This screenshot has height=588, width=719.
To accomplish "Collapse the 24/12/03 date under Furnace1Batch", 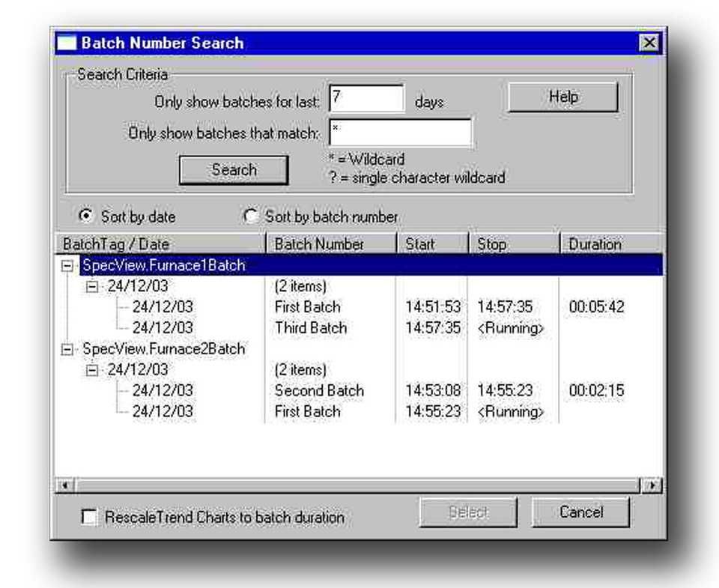I will click(93, 287).
